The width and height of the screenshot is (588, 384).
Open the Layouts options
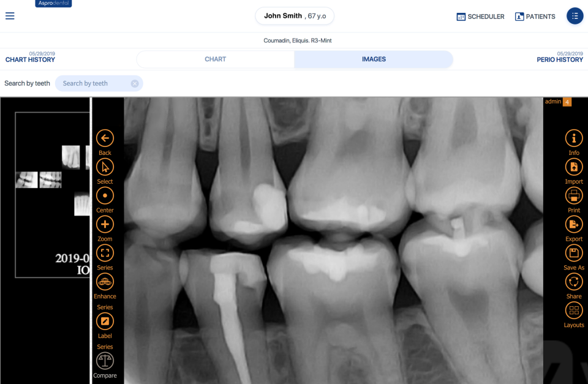574,311
